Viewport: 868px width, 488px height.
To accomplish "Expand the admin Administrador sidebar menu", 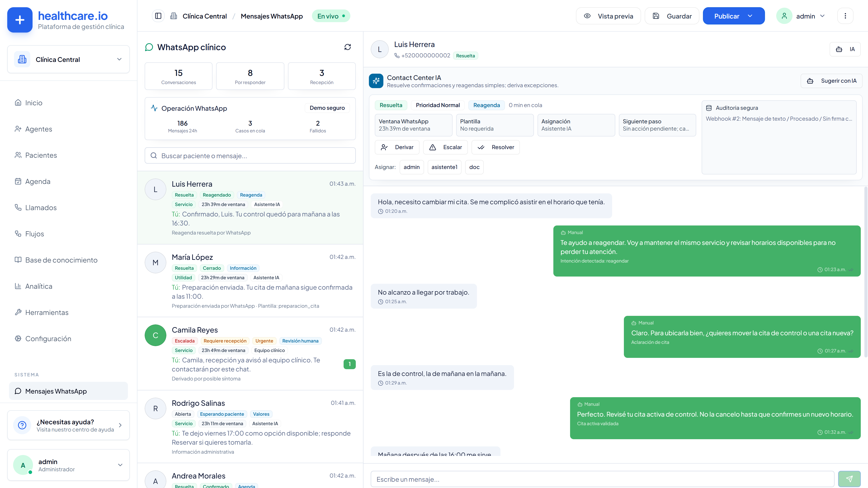I will [68, 465].
